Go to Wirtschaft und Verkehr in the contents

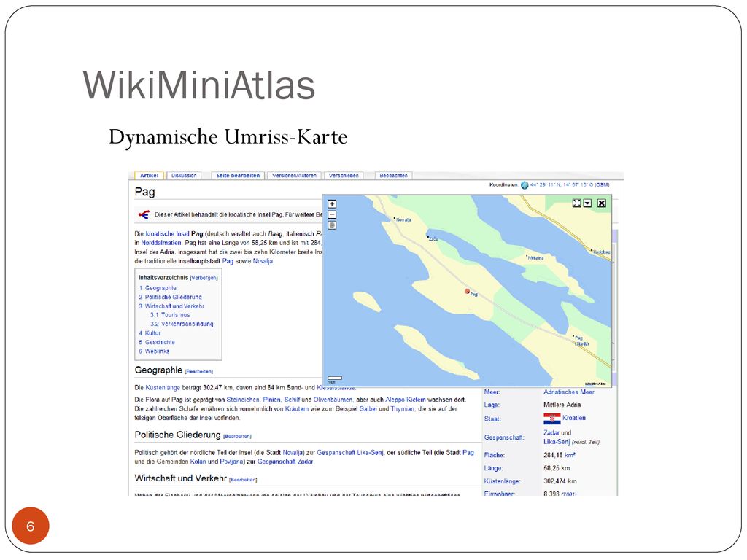coord(174,306)
